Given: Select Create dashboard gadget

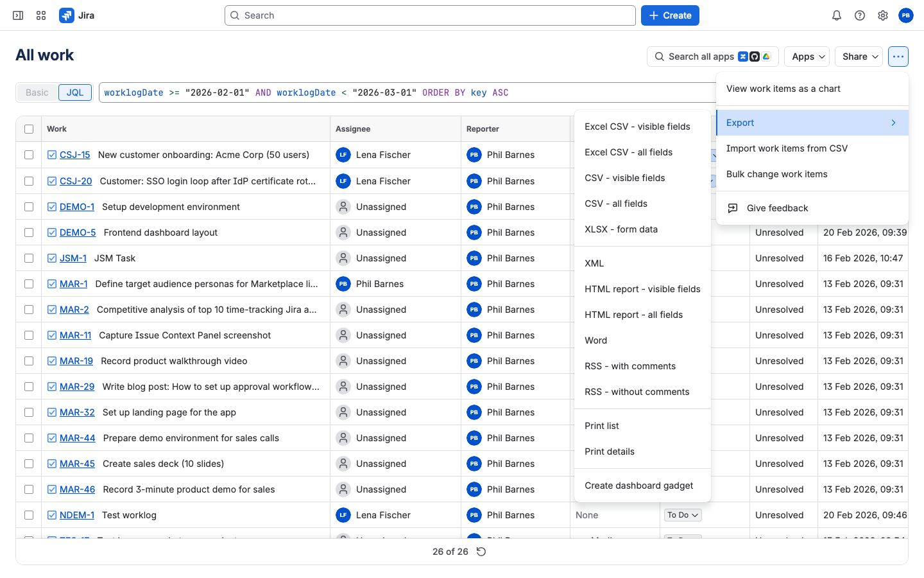Looking at the screenshot, I should click(x=643, y=486).
